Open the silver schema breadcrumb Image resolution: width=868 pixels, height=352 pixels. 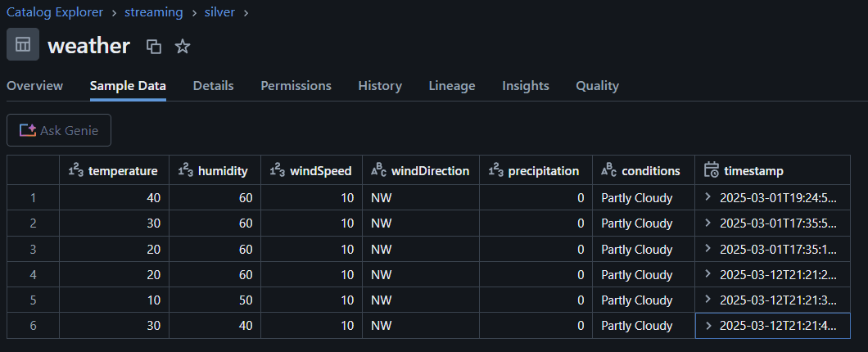coord(219,12)
